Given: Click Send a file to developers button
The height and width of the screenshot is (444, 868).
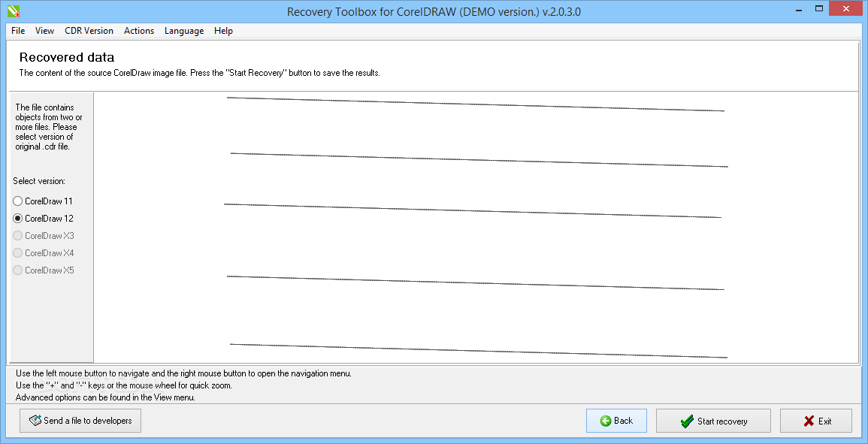Looking at the screenshot, I should (80, 421).
